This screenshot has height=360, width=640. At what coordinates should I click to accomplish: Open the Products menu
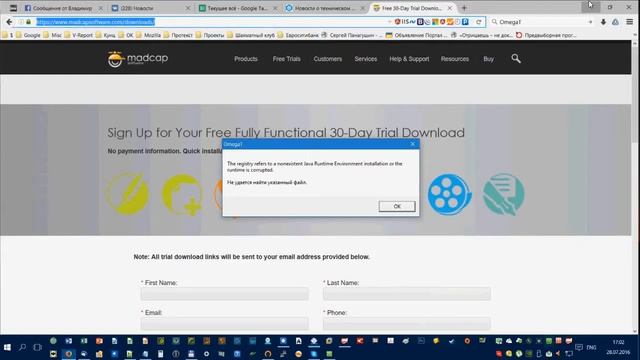[246, 59]
